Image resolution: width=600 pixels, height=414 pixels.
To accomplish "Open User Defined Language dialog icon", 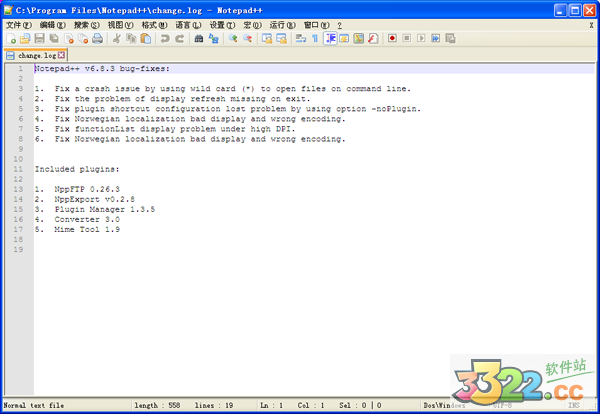I will point(344,39).
